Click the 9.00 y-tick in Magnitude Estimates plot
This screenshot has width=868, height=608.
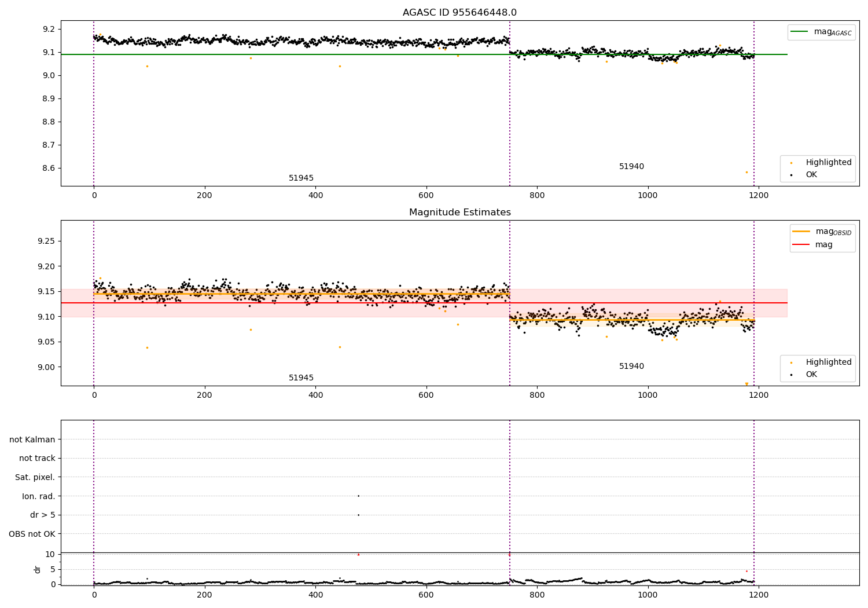pyautogui.click(x=46, y=367)
